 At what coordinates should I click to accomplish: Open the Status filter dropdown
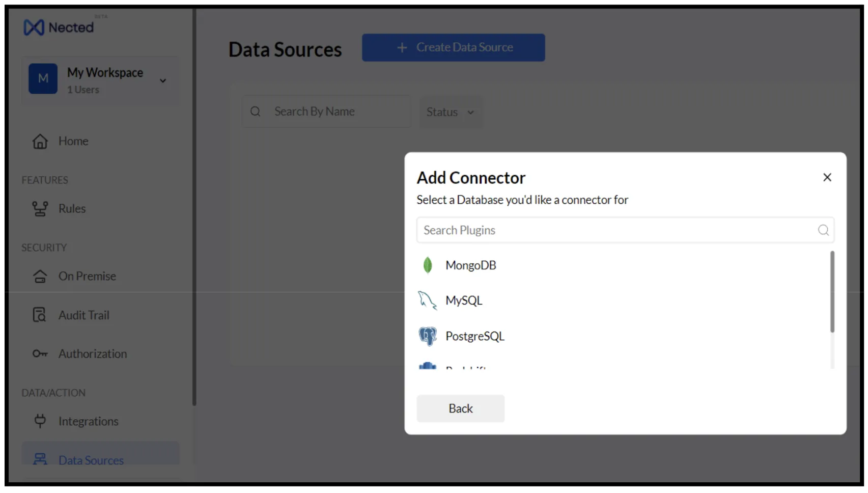pos(450,112)
